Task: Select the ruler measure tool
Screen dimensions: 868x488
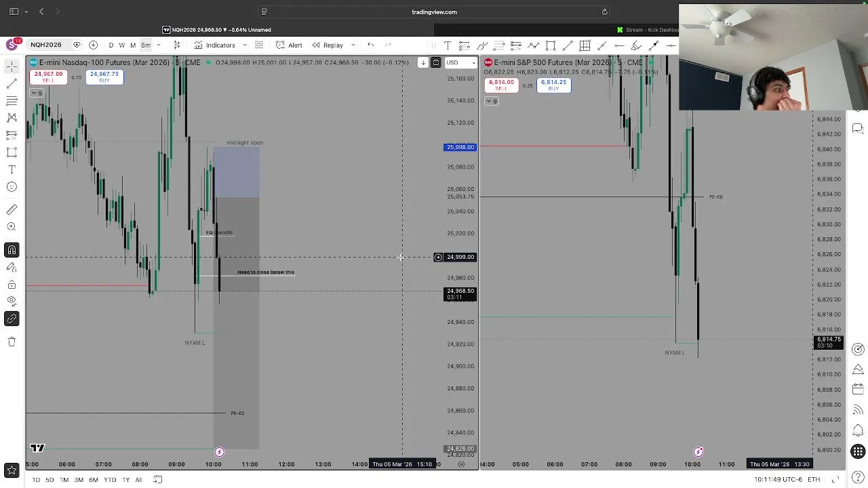Action: 12,210
